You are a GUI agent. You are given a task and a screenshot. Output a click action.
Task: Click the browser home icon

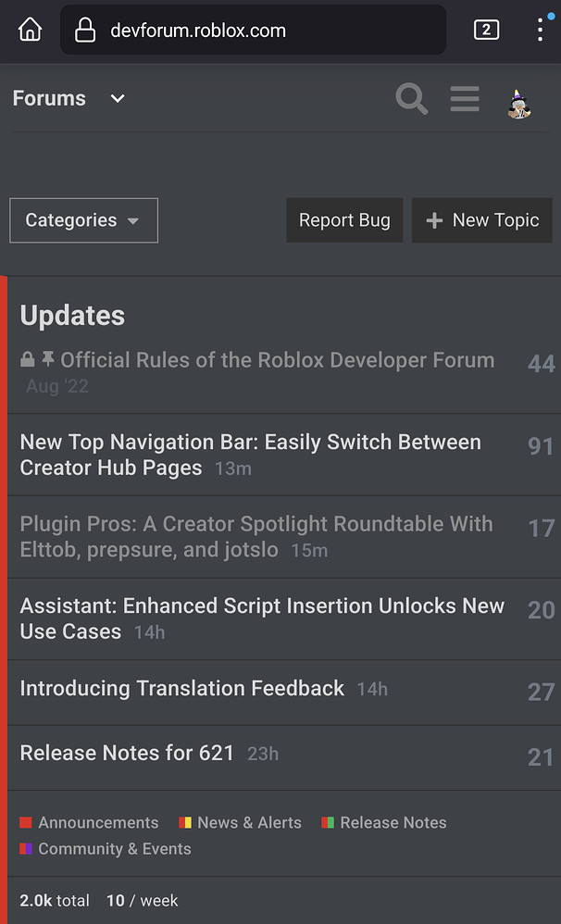pos(28,29)
